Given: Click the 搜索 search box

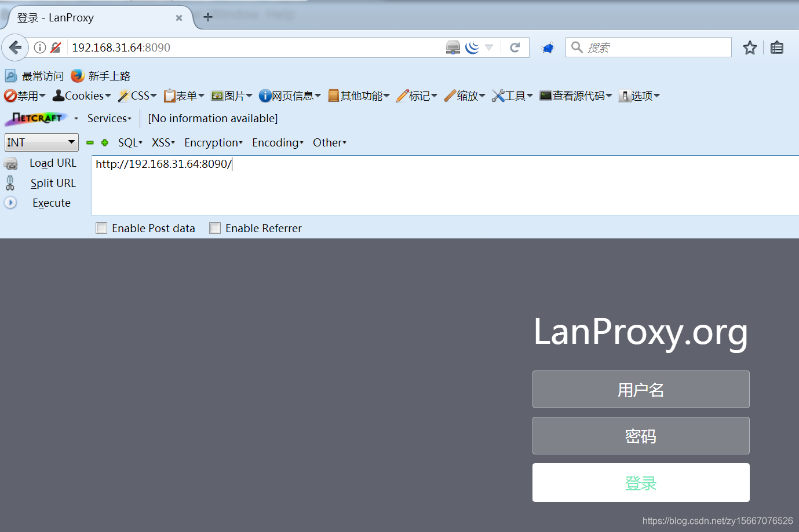Looking at the screenshot, I should coord(648,47).
